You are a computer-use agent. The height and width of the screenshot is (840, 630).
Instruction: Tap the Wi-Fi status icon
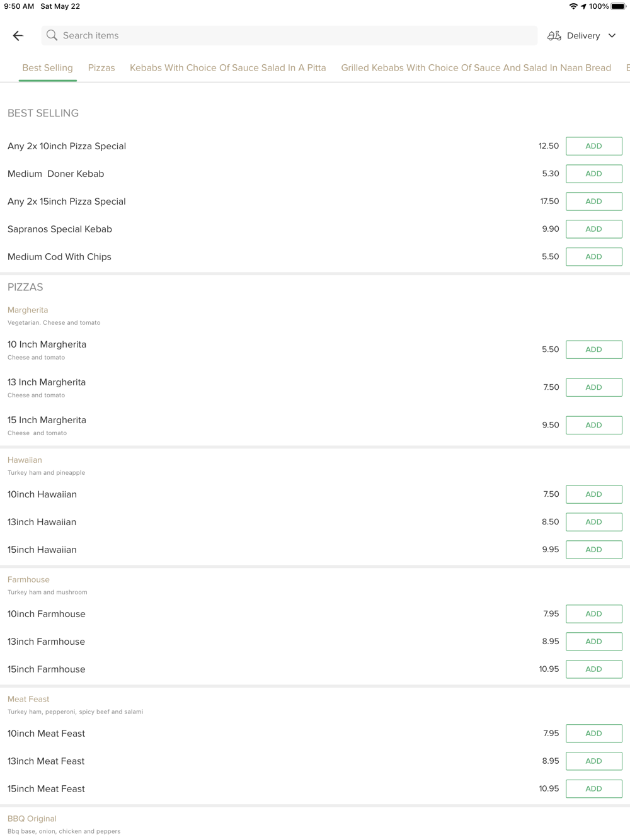point(573,6)
